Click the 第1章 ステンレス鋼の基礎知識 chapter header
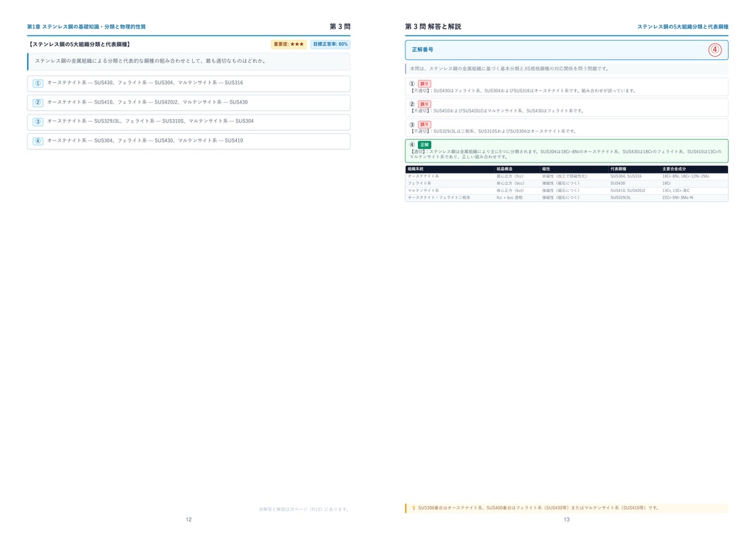 click(x=86, y=27)
